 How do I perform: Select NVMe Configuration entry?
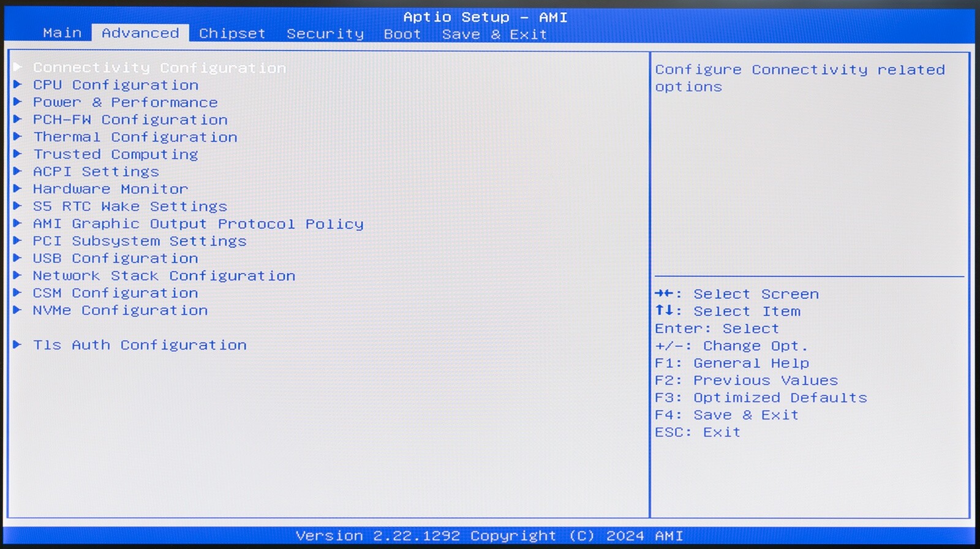120,310
